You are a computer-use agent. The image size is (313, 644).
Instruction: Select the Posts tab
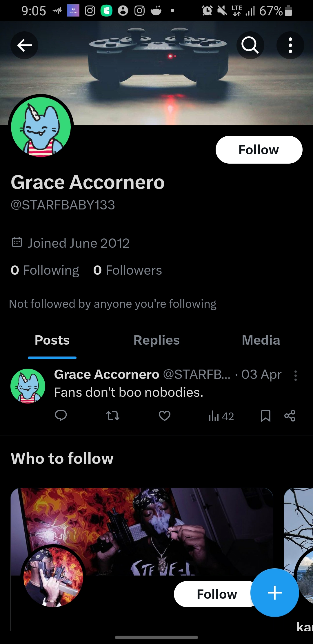pos(52,340)
